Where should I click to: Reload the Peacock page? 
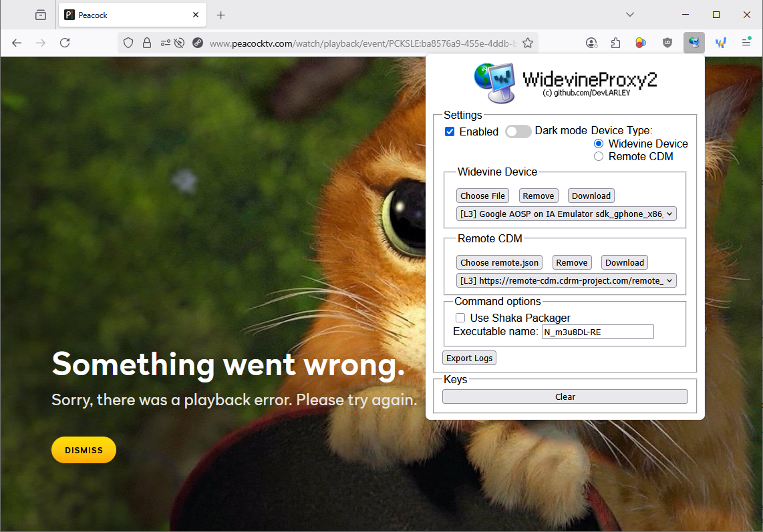65,43
